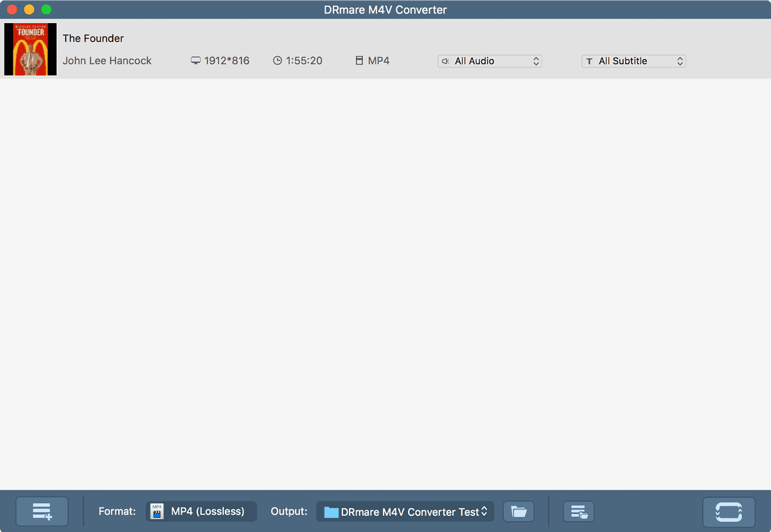Open the output folder icon
This screenshot has height=532, width=771.
click(518, 512)
